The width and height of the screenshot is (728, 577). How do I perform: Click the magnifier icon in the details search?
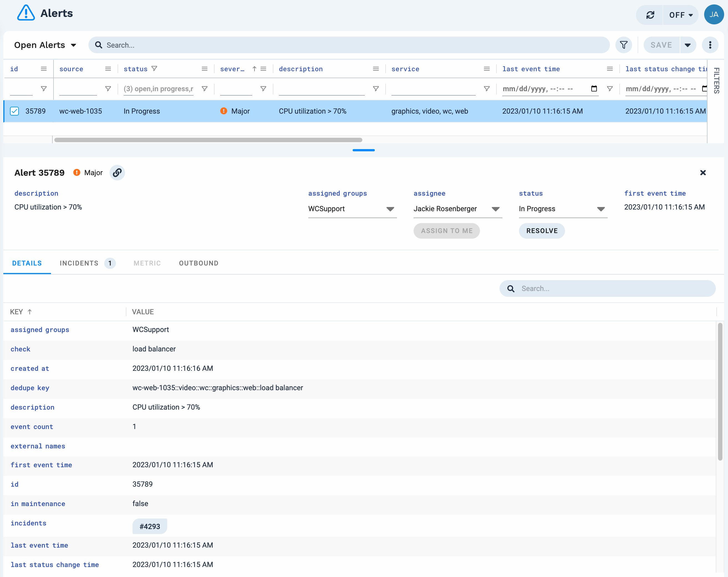pos(511,288)
